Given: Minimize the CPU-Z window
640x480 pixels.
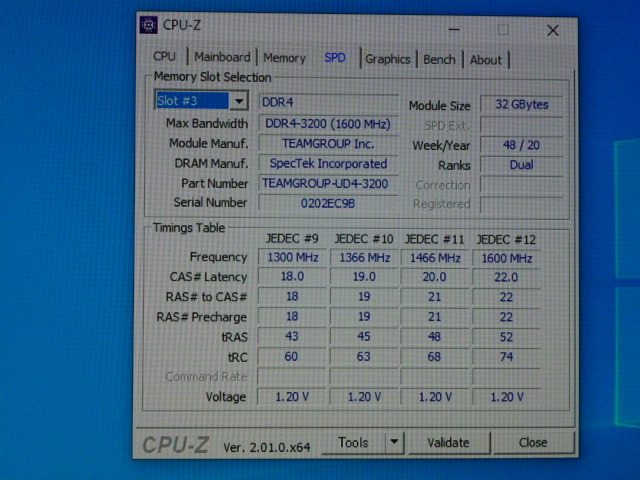Looking at the screenshot, I should (x=454, y=29).
